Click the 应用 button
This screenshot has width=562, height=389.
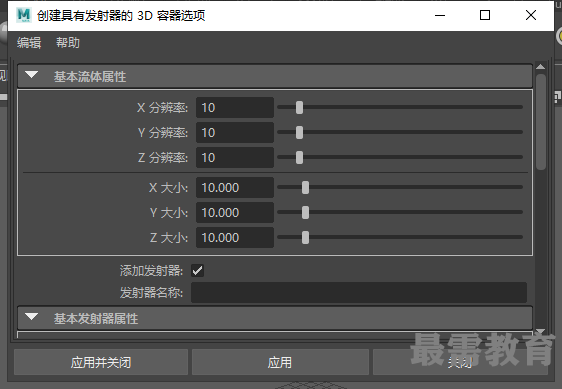tap(280, 362)
